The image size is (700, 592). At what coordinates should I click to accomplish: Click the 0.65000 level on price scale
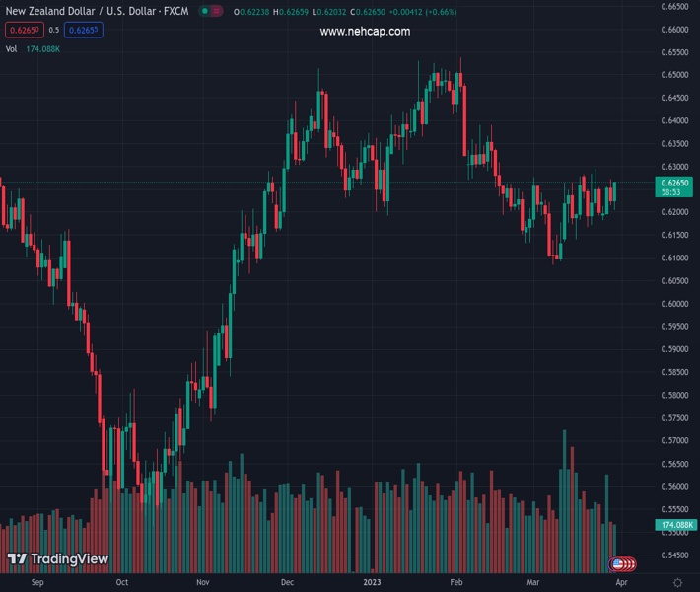[674, 75]
